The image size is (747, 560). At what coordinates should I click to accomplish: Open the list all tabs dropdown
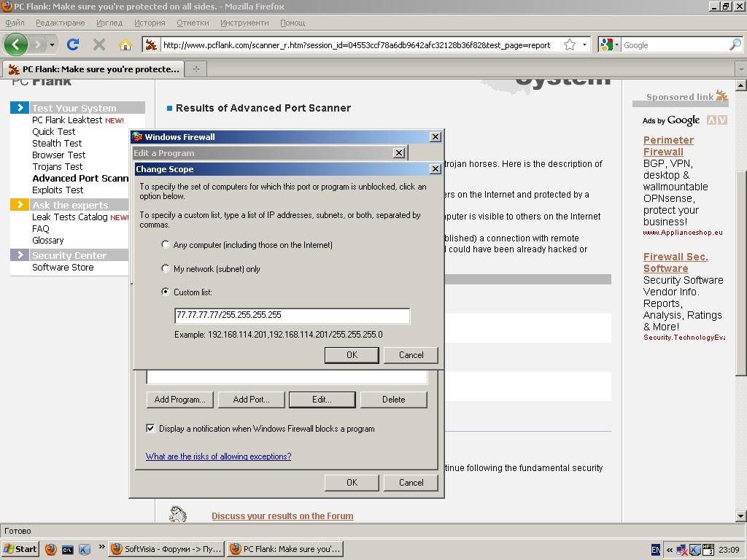coord(741,69)
